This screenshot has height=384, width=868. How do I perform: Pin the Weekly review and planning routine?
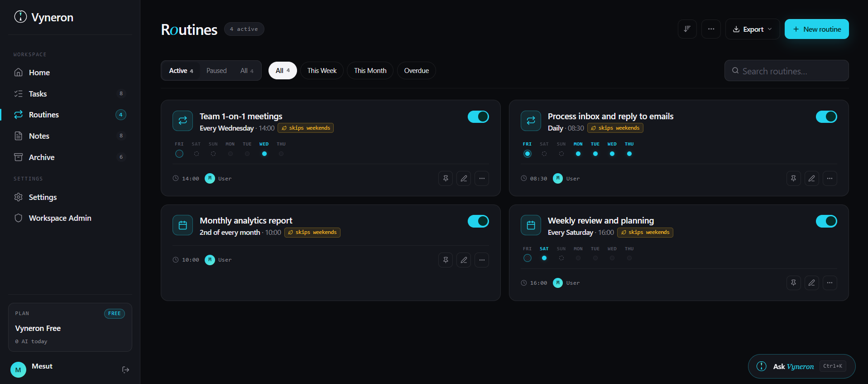(794, 283)
